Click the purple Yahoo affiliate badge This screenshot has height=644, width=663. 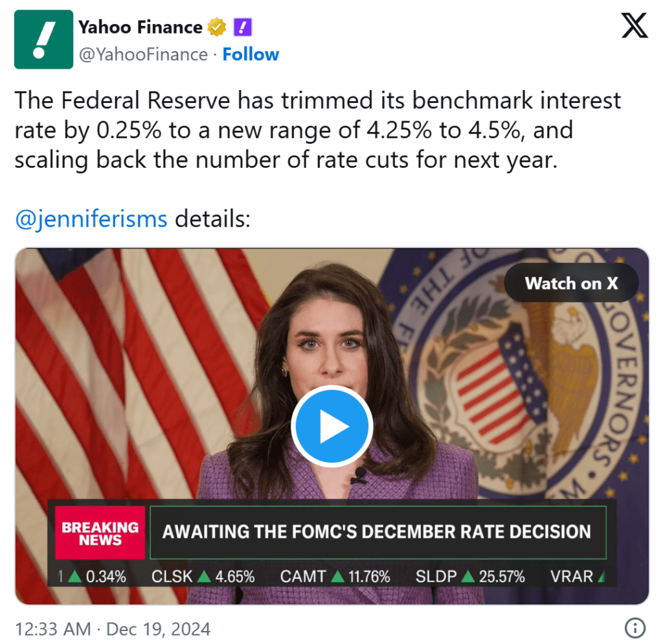pyautogui.click(x=242, y=27)
